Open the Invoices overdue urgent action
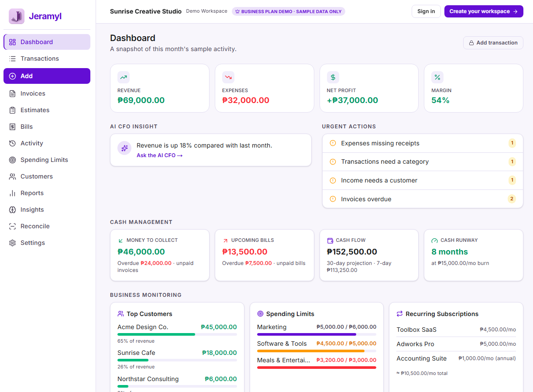The width and height of the screenshot is (533, 392). (x=423, y=199)
